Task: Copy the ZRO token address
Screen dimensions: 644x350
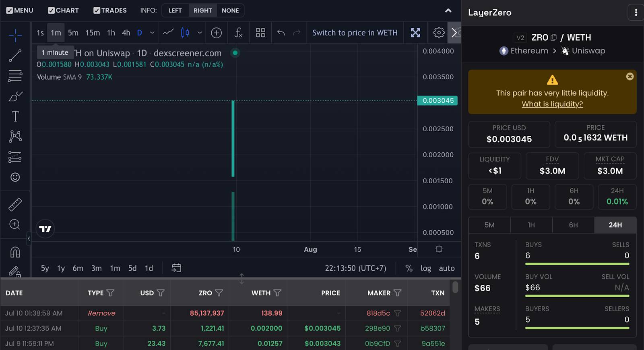Action: point(554,37)
